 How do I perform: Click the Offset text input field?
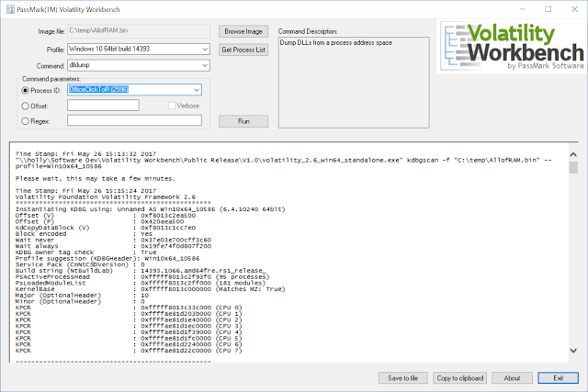[103, 106]
